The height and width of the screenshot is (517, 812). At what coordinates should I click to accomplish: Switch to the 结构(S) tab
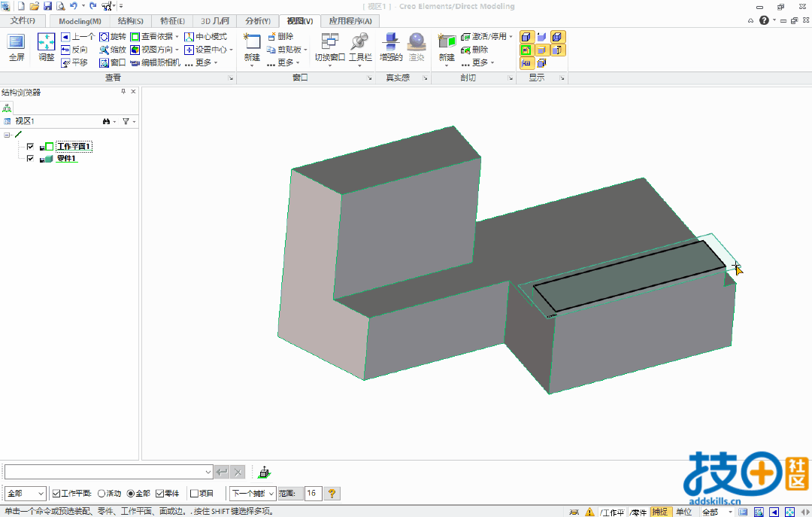point(131,21)
